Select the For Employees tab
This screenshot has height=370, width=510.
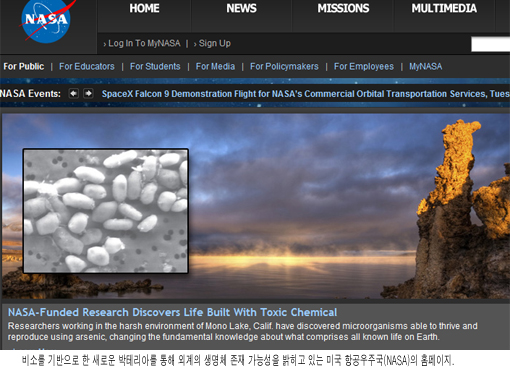(x=364, y=66)
